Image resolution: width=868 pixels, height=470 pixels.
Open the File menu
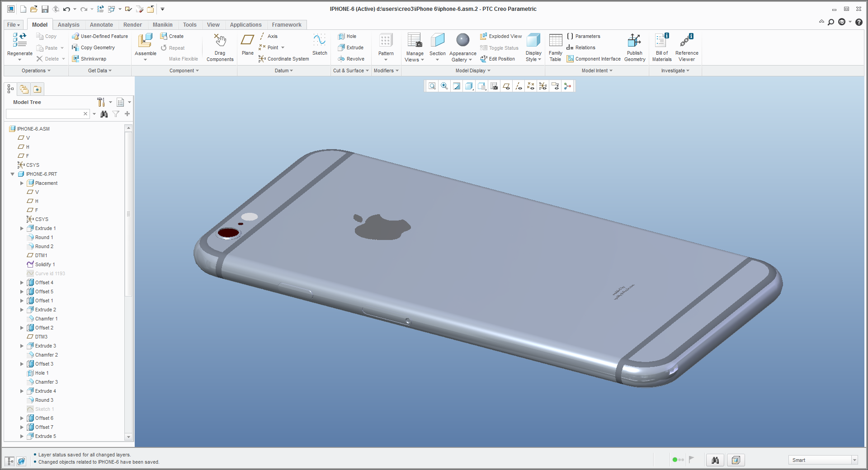point(13,24)
